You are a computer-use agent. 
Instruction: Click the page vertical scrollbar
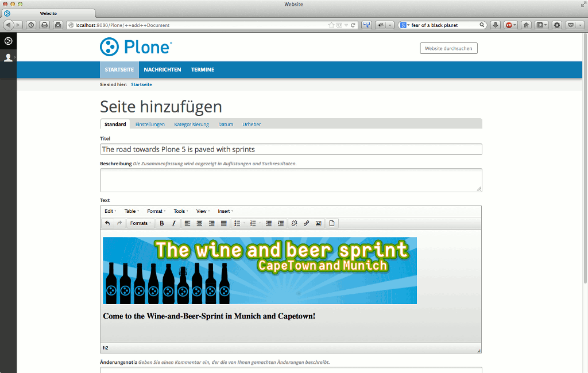click(585, 158)
